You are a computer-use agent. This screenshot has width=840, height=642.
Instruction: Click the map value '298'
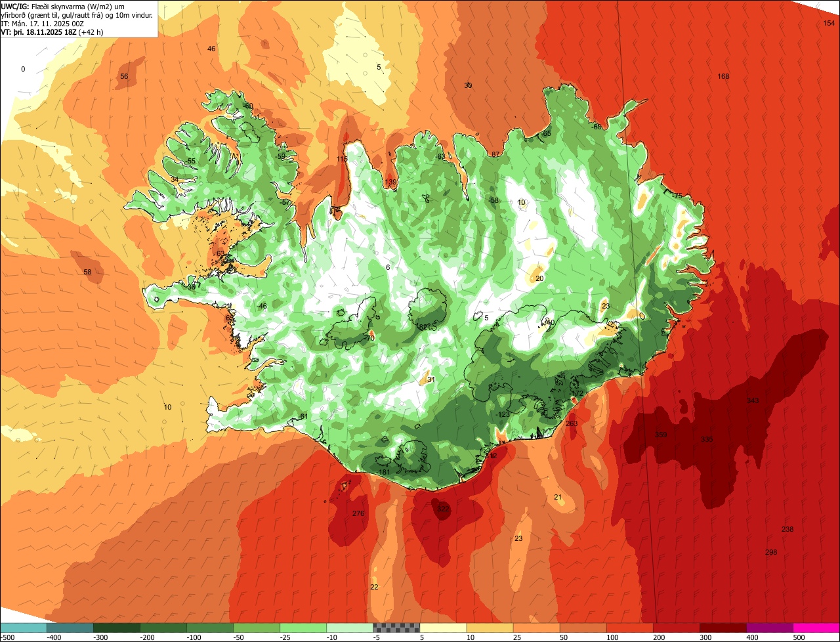[x=771, y=552]
